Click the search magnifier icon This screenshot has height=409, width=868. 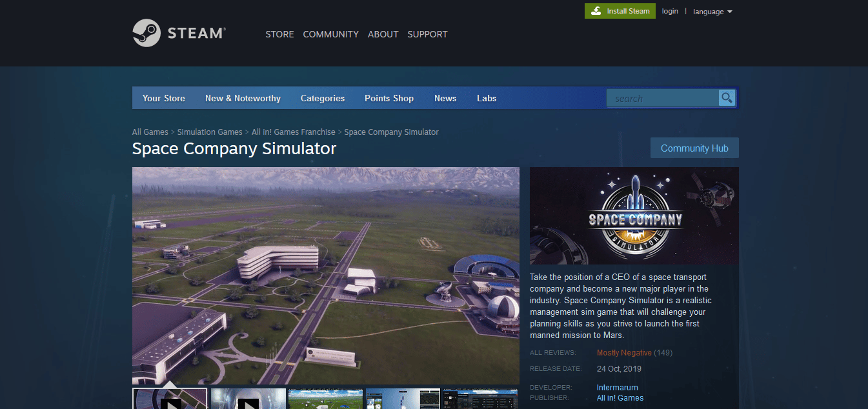click(x=727, y=98)
